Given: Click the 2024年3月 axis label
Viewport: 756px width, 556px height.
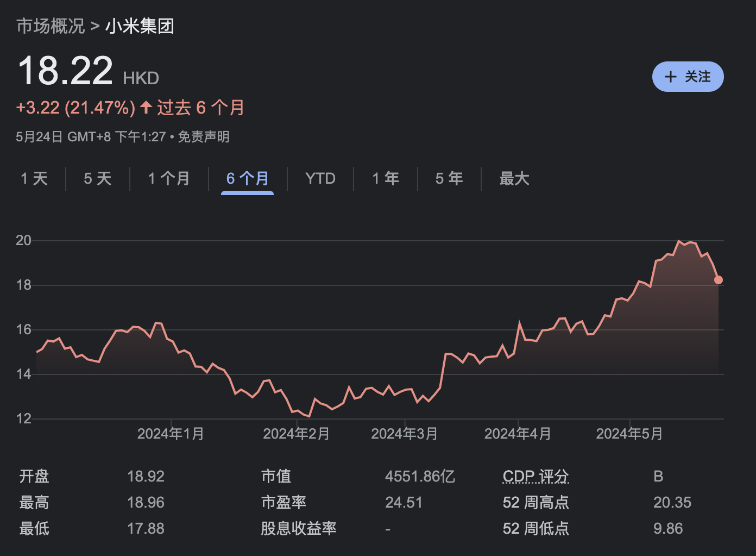Looking at the screenshot, I should (404, 434).
